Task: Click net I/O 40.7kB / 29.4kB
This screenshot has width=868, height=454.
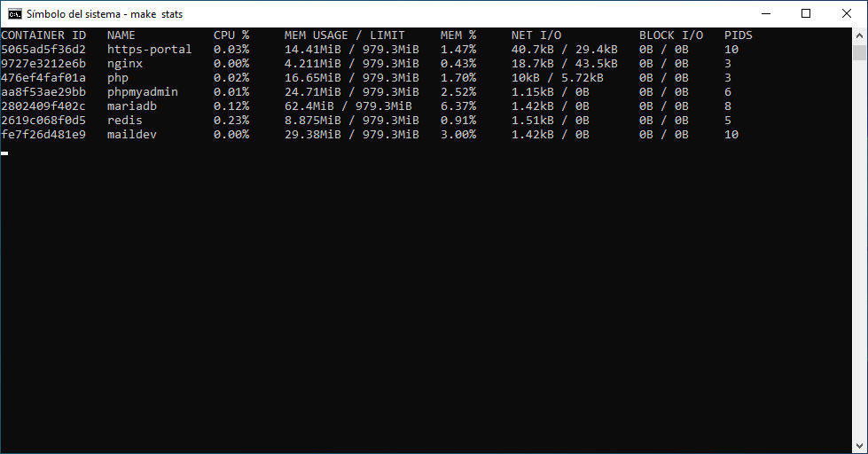Action: tap(565, 50)
